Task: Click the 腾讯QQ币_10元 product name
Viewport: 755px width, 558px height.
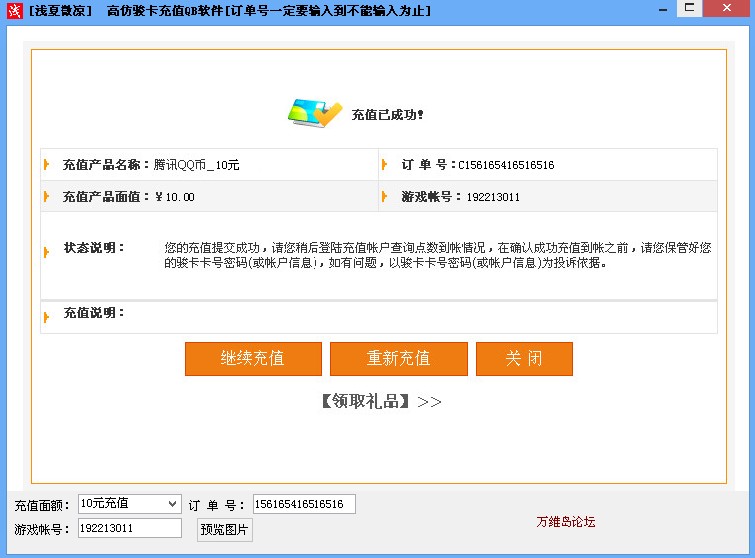Action: (196, 165)
